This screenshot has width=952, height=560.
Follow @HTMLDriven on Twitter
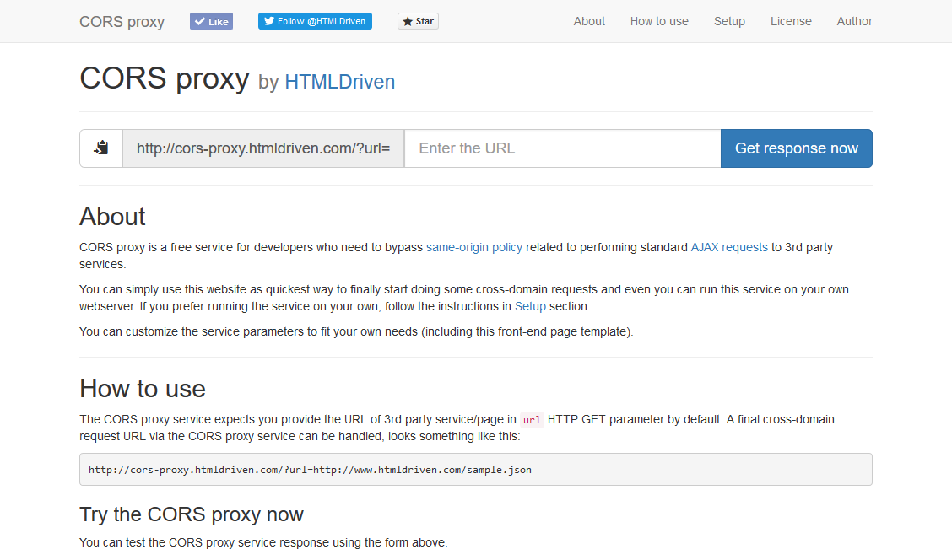[x=315, y=21]
